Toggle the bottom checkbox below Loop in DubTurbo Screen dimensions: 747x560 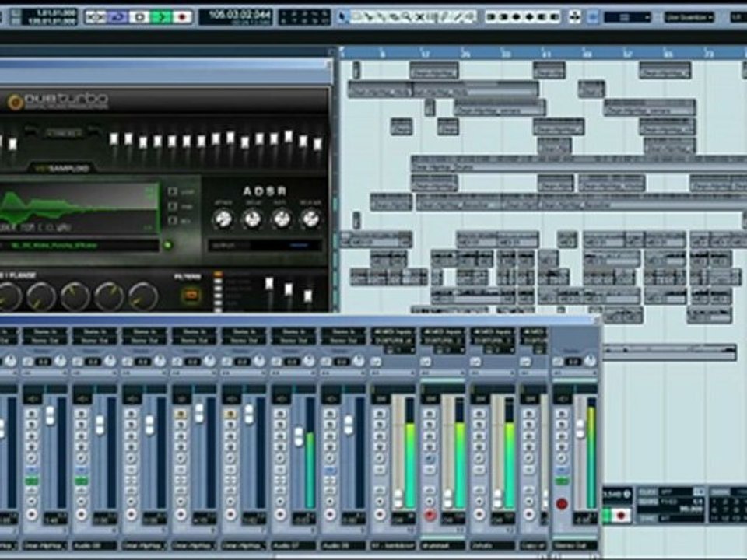(x=173, y=221)
